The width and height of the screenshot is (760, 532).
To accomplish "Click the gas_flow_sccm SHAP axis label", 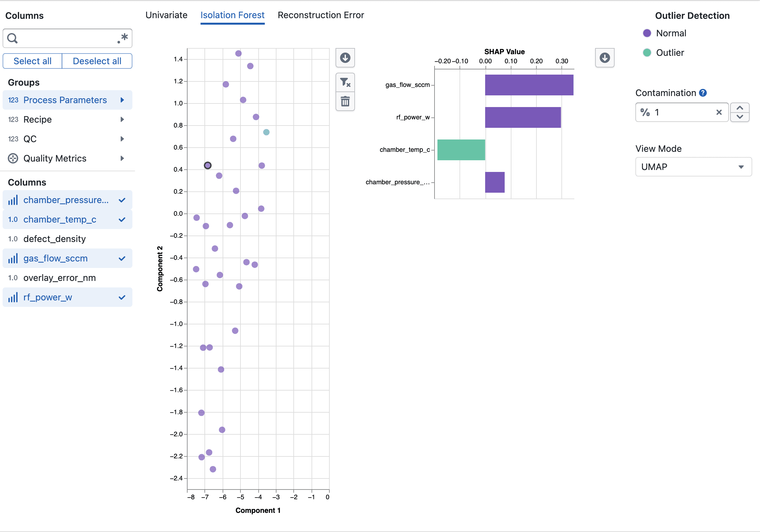I will click(x=408, y=85).
